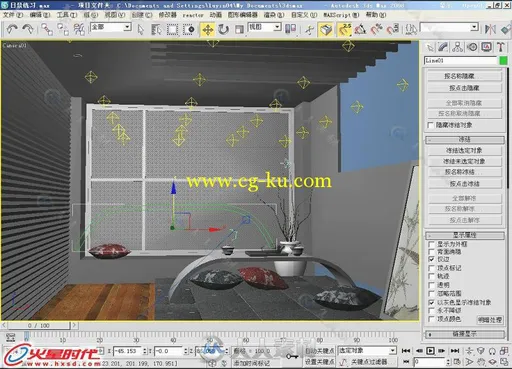Screen dimensions: 512x369
Task: Open the Select by Name list tool
Action: point(156,30)
